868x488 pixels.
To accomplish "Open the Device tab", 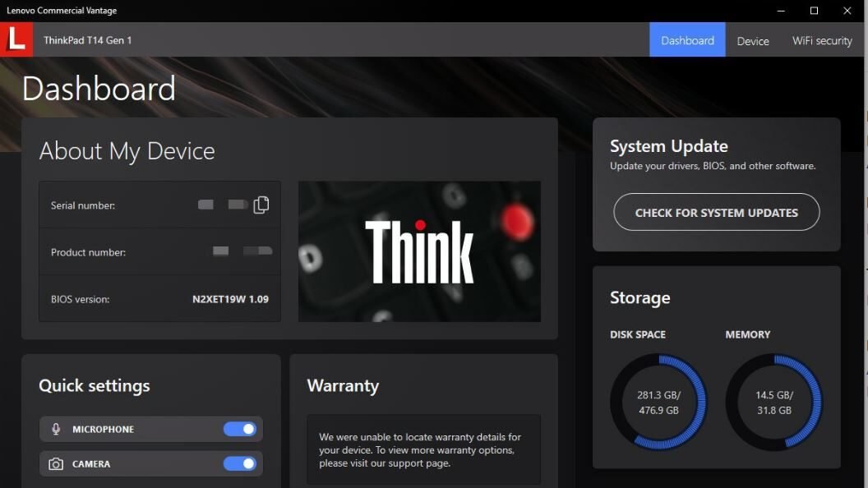I will [x=753, y=40].
